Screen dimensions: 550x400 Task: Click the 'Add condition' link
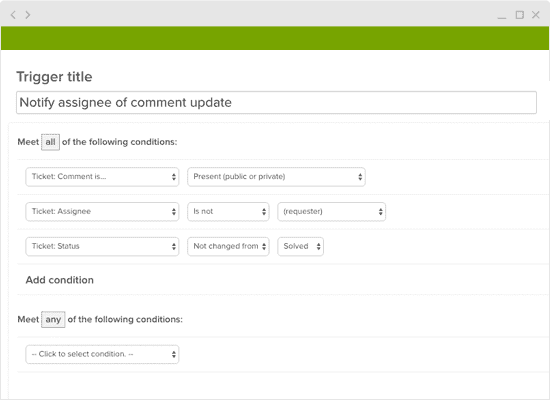tap(60, 280)
